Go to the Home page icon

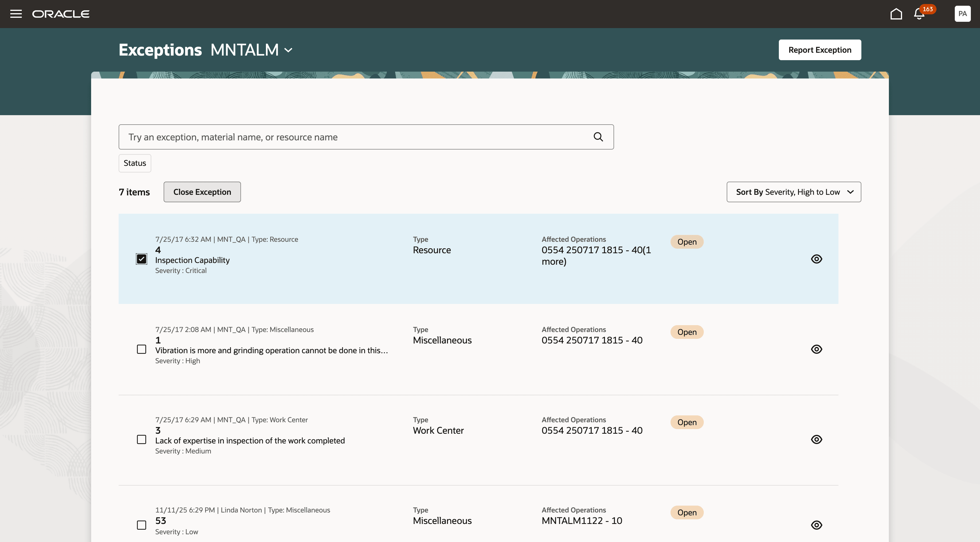(x=896, y=14)
